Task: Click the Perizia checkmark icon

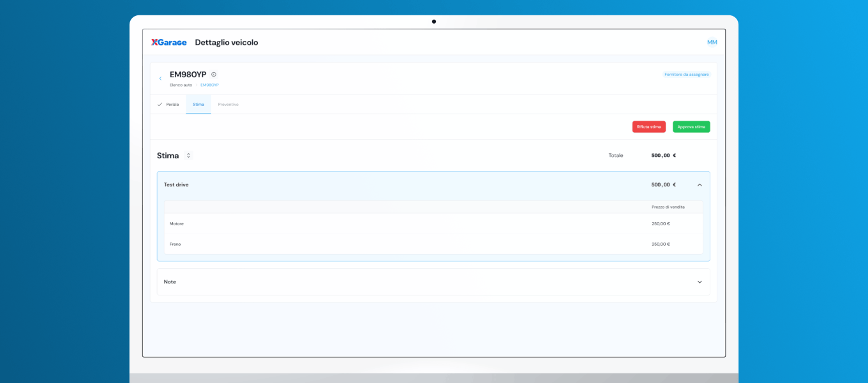Action: [x=160, y=104]
